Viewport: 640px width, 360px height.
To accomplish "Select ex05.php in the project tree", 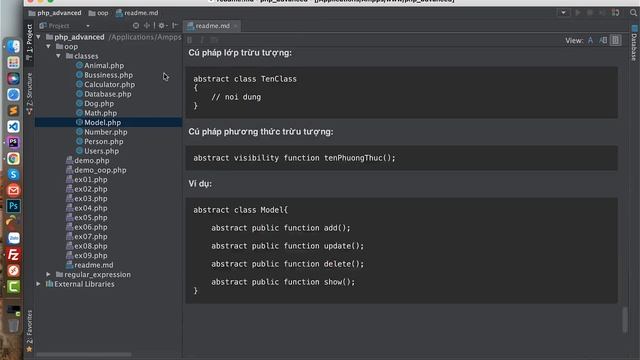I will (91, 218).
